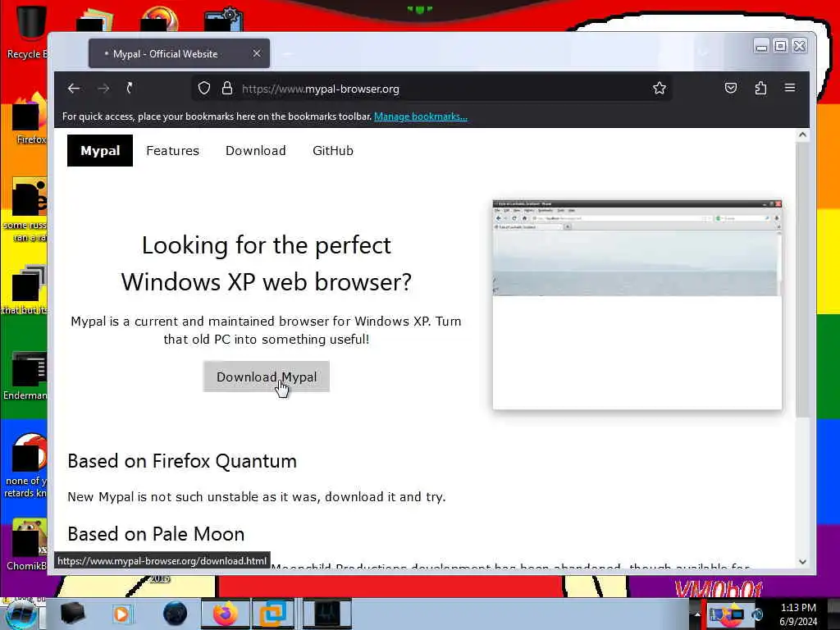View site security via the padlock icon
The width and height of the screenshot is (840, 630).
click(227, 89)
